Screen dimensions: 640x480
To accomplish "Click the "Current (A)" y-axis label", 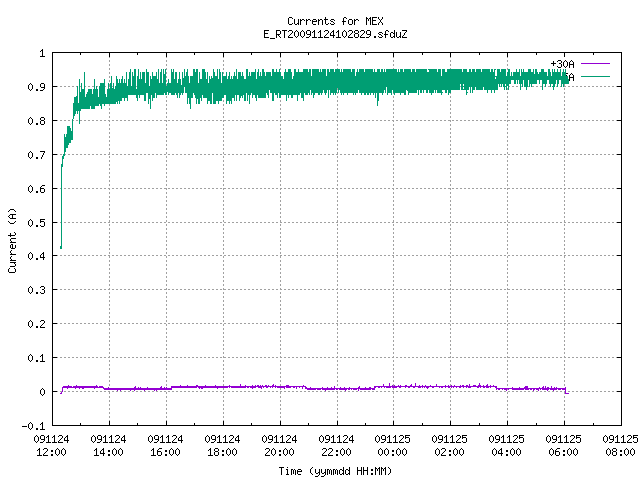I will (12, 241).
